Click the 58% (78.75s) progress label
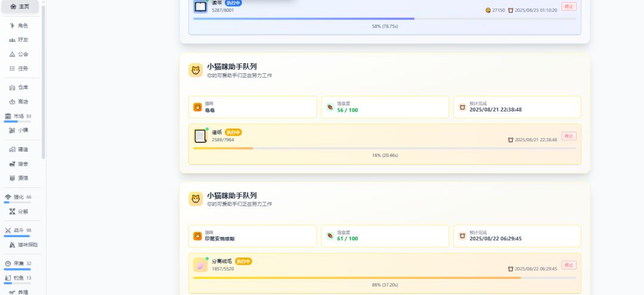The height and width of the screenshot is (295, 644). [x=385, y=26]
